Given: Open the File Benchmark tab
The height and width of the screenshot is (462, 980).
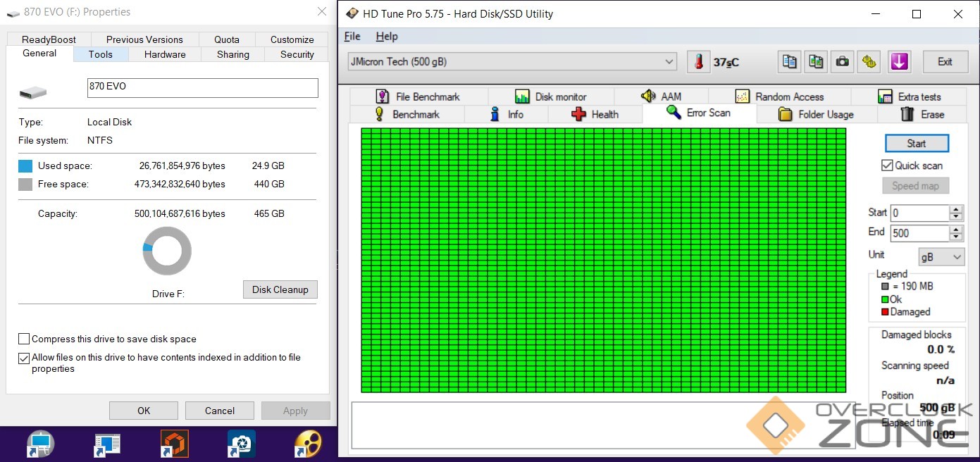Looking at the screenshot, I should (418, 96).
